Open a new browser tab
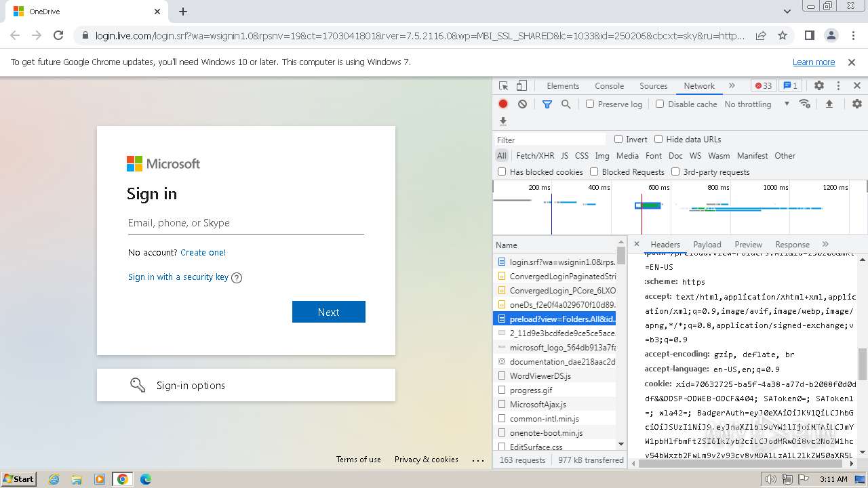 [x=183, y=12]
